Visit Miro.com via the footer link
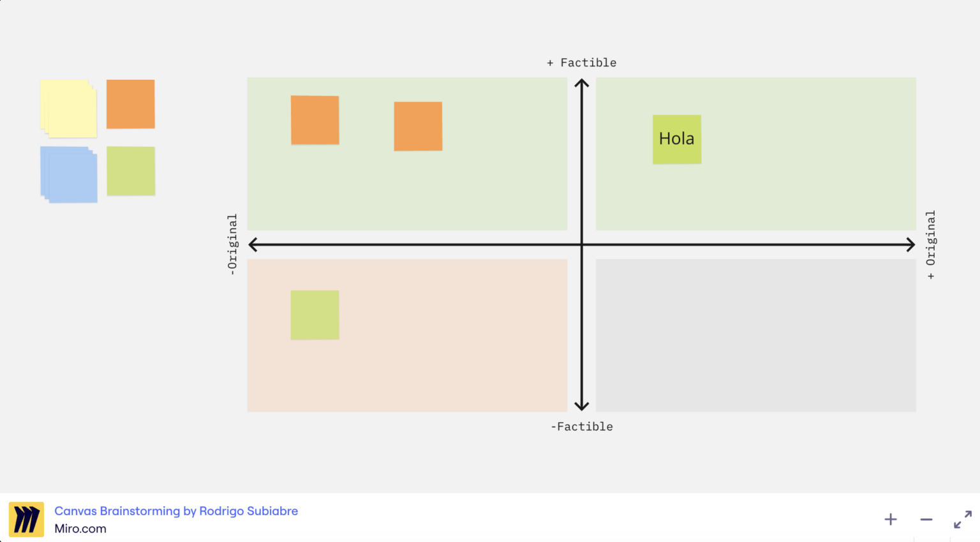Image resolution: width=980 pixels, height=542 pixels. tap(80, 529)
